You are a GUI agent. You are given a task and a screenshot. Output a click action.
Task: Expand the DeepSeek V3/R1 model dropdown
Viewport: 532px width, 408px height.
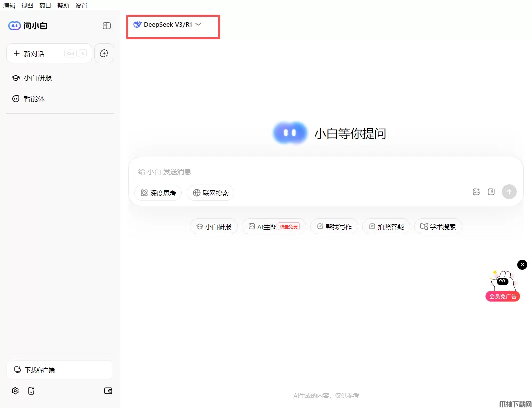(x=167, y=25)
